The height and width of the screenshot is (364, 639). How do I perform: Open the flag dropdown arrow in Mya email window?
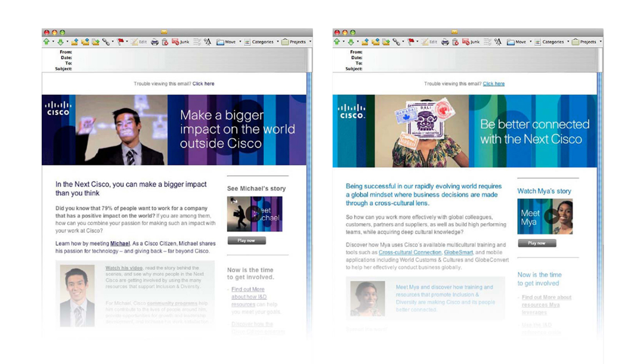[417, 42]
